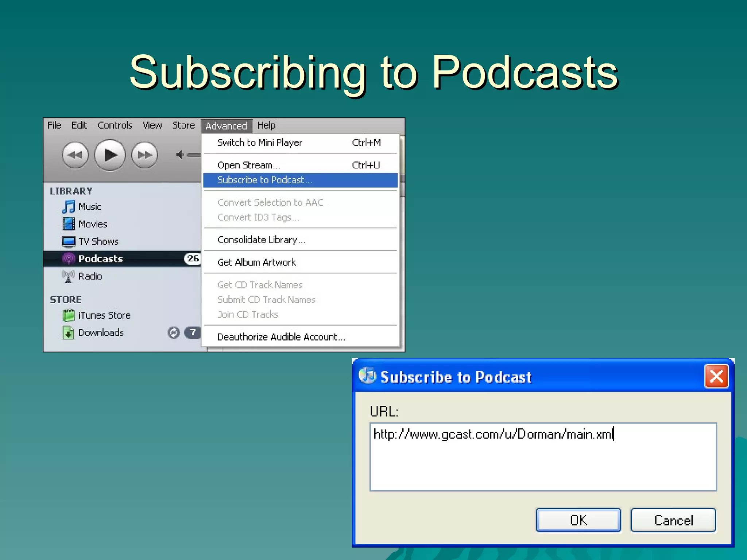This screenshot has height=560, width=747.
Task: Click the Subscribe to Podcast title bar
Action: [x=543, y=376]
